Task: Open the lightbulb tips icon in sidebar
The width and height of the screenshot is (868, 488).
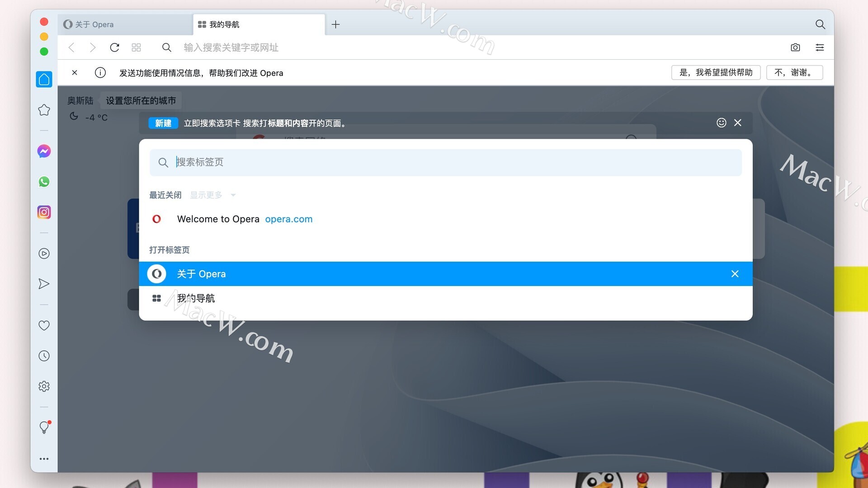Action: pyautogui.click(x=44, y=427)
